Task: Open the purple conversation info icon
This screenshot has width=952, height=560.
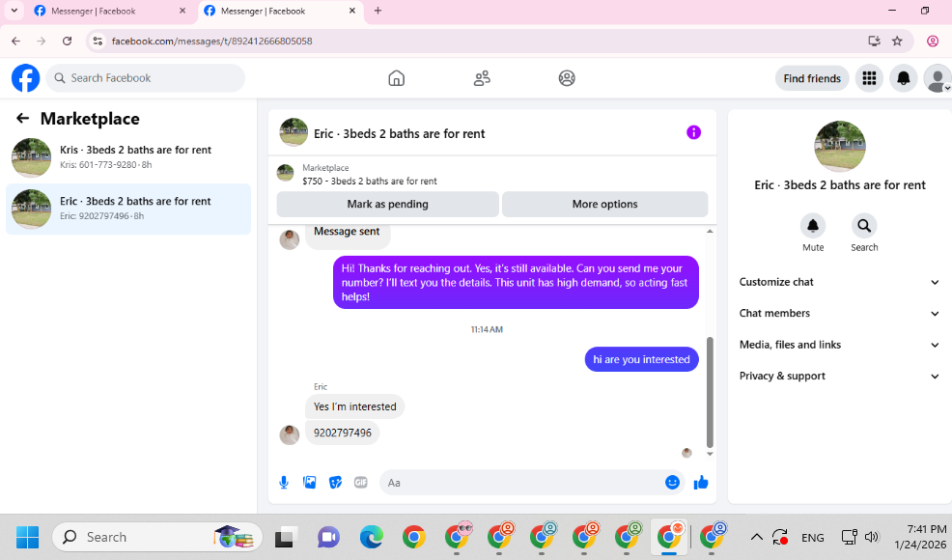Action: (x=693, y=132)
